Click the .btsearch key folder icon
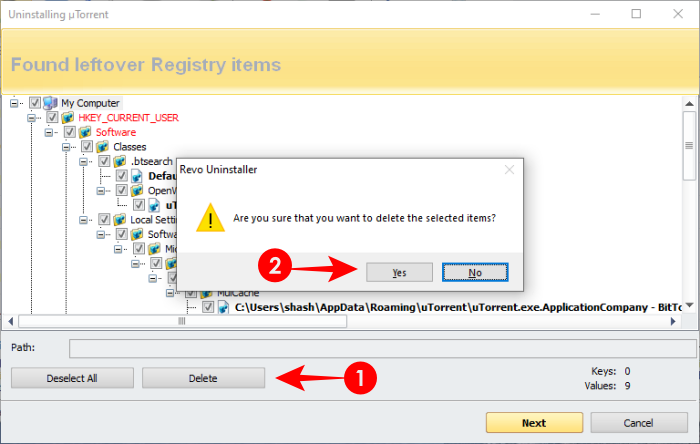This screenshot has width=700, height=444. pyautogui.click(x=120, y=162)
